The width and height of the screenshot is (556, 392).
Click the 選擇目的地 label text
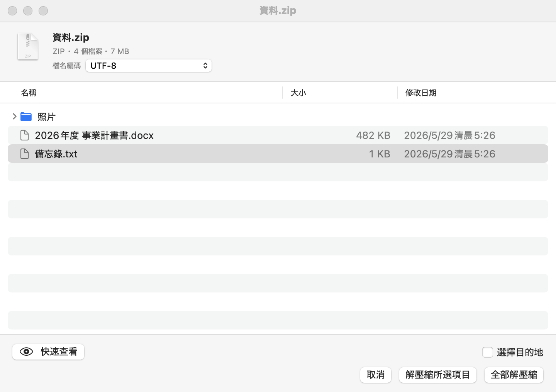pyautogui.click(x=520, y=352)
